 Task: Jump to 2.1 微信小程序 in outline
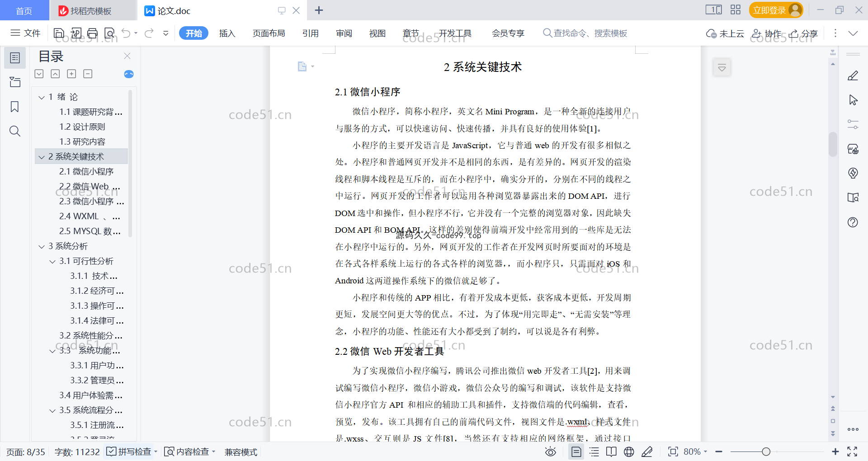pyautogui.click(x=86, y=172)
